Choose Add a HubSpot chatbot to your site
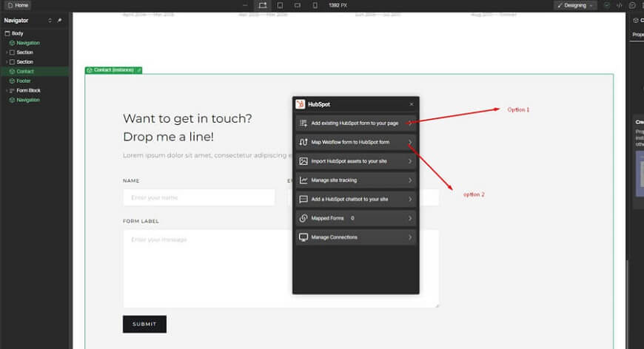The width and height of the screenshot is (644, 349). [355, 199]
